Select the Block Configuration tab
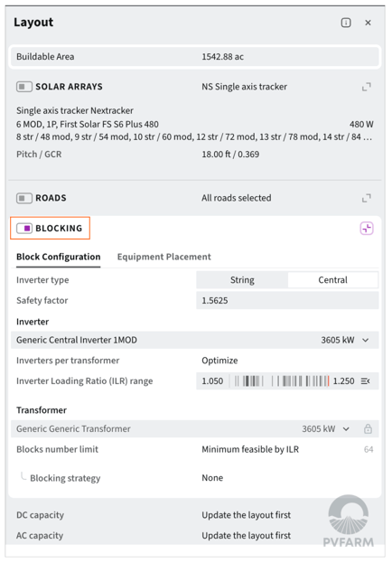392x563 pixels. click(x=59, y=257)
